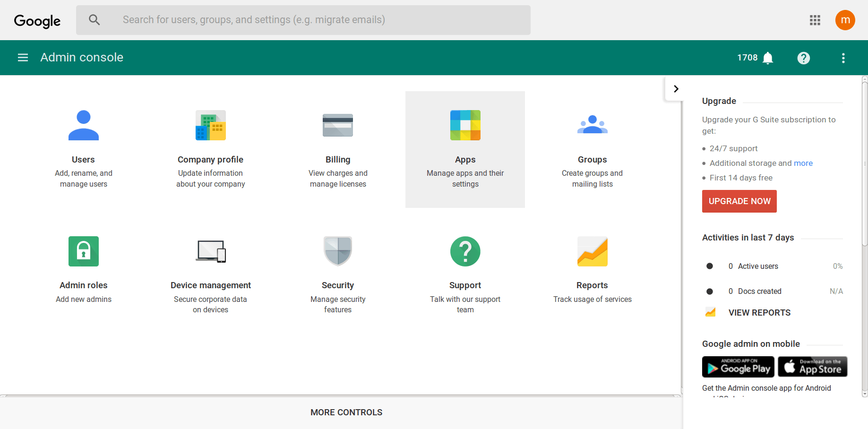Viewport: 868px width, 429px height.
Task: Open the Google apps grid launcher
Action: click(x=815, y=20)
